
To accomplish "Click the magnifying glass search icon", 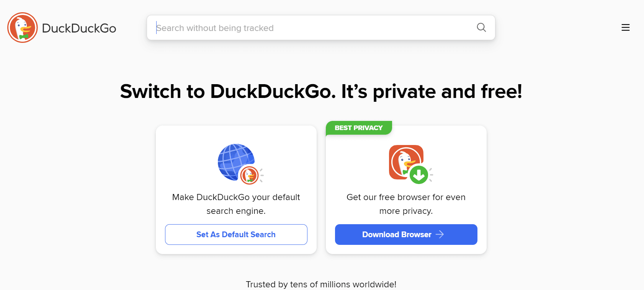I will 481,28.
